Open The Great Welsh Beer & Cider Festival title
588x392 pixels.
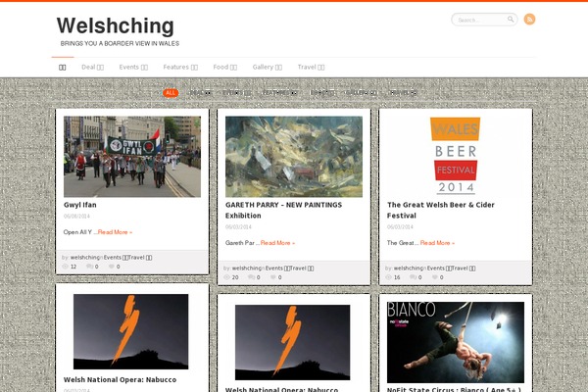pyautogui.click(x=441, y=210)
